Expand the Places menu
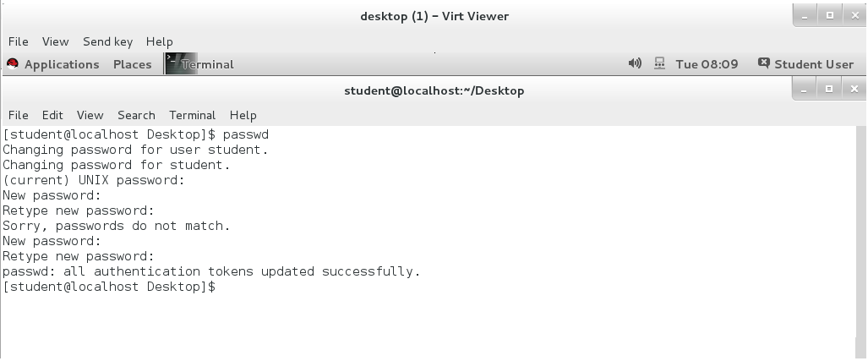868x361 pixels. 133,64
